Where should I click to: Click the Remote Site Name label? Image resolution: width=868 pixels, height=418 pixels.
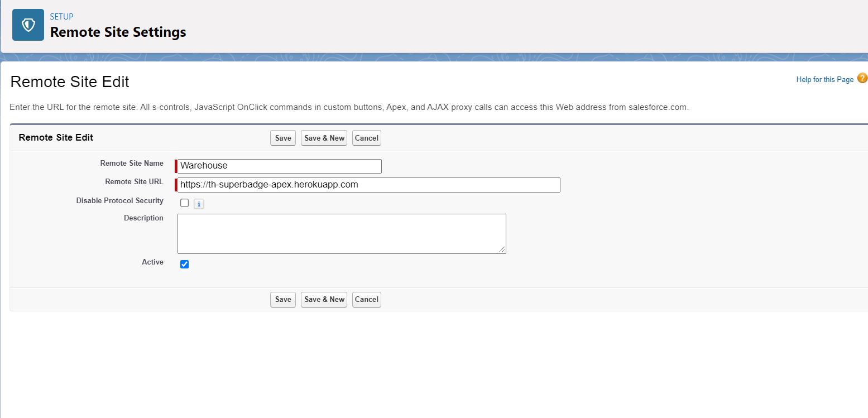pyautogui.click(x=132, y=164)
